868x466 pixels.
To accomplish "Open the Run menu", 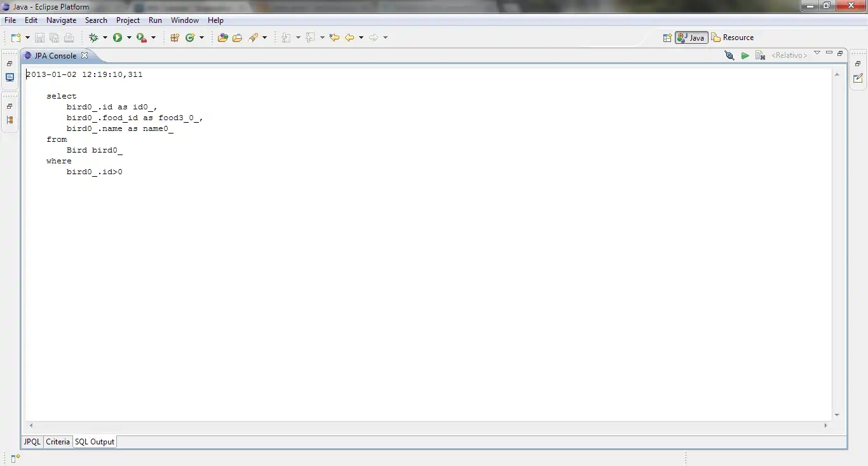I will [155, 20].
